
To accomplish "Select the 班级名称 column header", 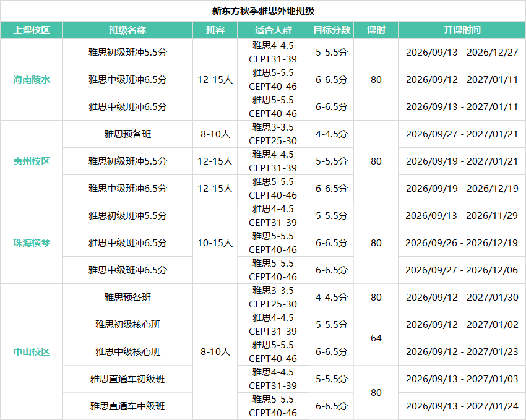I will (x=127, y=30).
